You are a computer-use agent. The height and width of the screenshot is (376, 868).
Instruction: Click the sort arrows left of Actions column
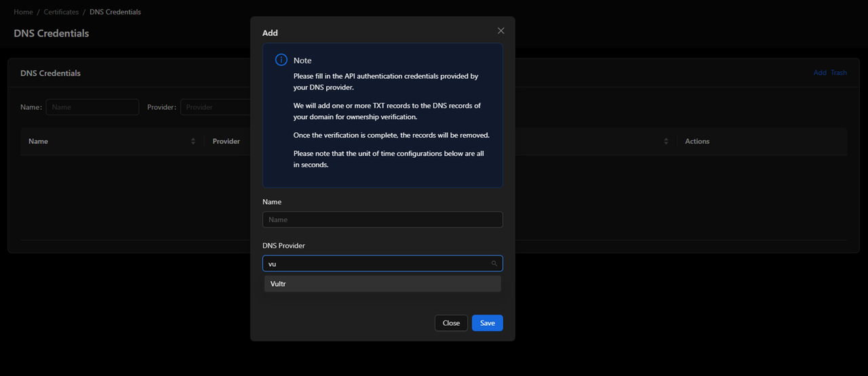[x=666, y=142]
